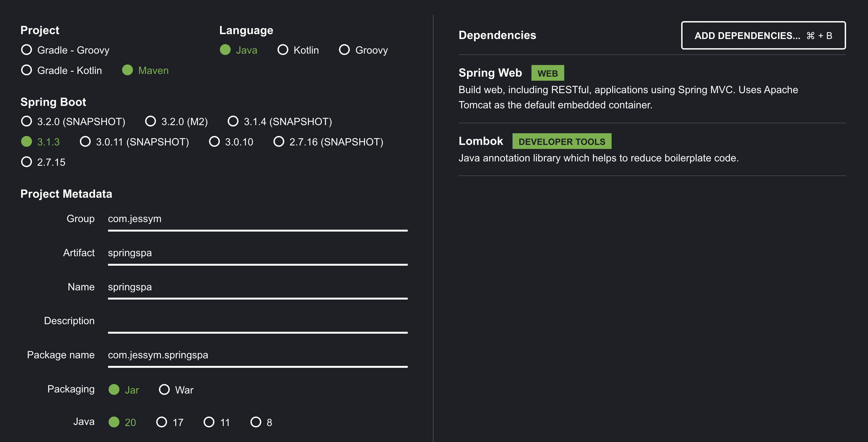This screenshot has width=868, height=442.
Task: Select Java version 20
Action: (x=122, y=422)
